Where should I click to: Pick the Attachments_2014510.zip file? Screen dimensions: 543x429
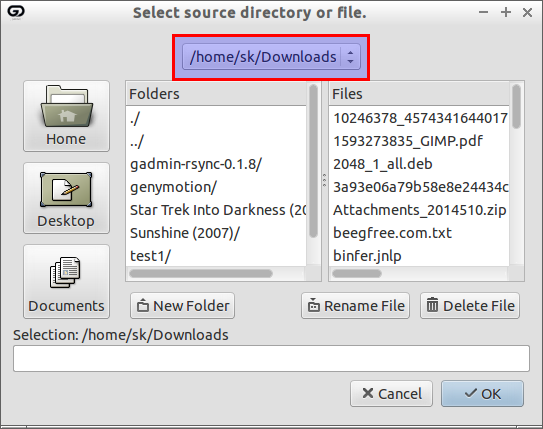pos(419,210)
